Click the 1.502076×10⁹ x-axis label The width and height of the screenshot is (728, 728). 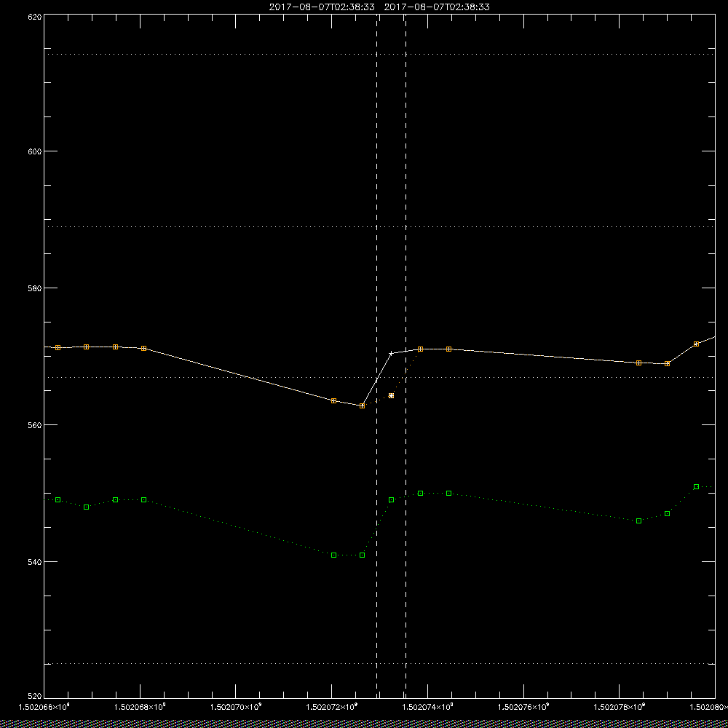[x=523, y=707]
